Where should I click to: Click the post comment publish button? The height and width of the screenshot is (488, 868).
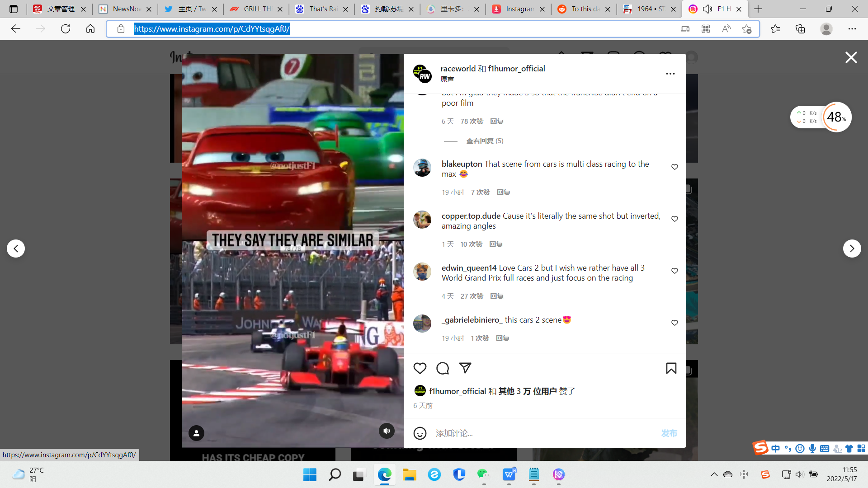669,433
